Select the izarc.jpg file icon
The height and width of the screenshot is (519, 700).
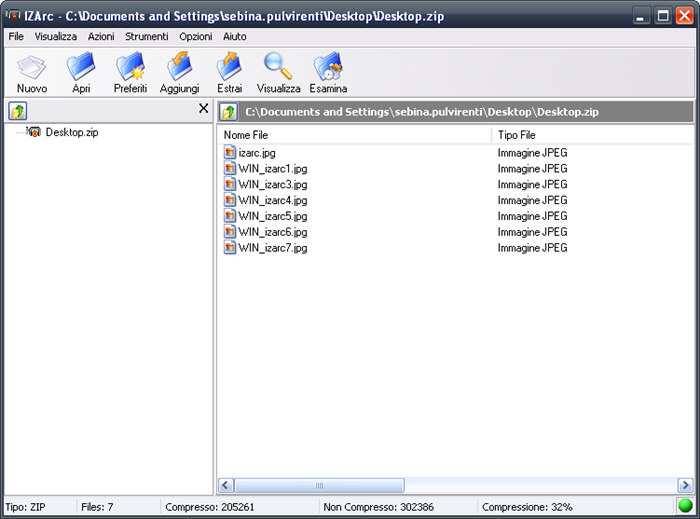pos(230,153)
